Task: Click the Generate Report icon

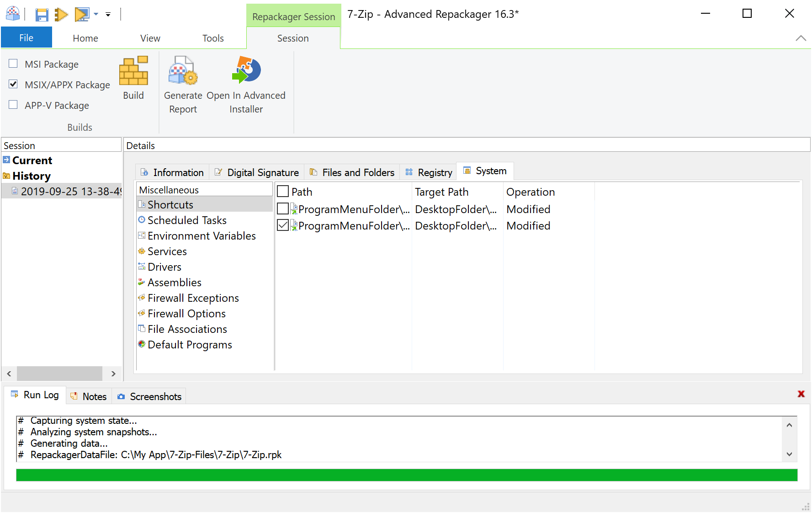Action: (x=183, y=71)
